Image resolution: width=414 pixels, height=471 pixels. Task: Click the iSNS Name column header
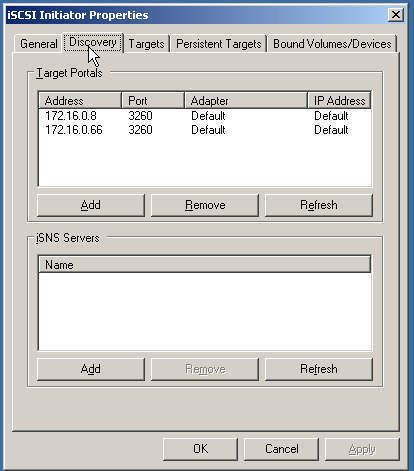pyautogui.click(x=205, y=265)
